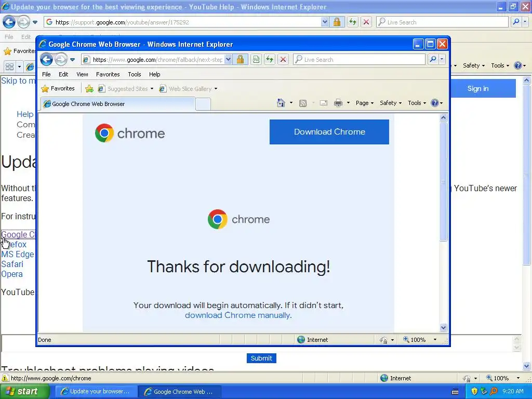Click security shield icon in system tray
Screen dimensions: 532x399
tap(474, 392)
